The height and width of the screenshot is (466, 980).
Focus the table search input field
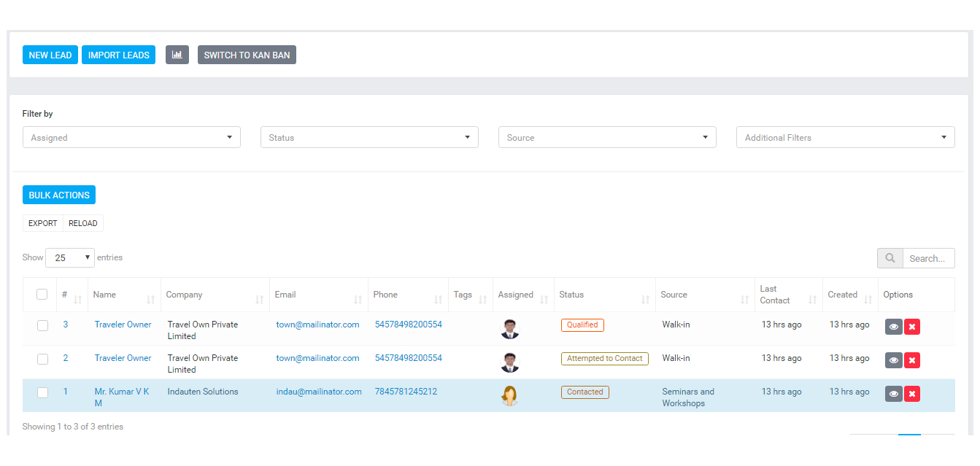pos(928,258)
